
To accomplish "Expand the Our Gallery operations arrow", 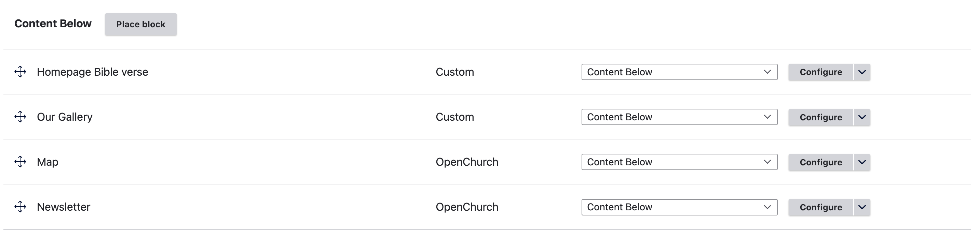I will pos(862,117).
